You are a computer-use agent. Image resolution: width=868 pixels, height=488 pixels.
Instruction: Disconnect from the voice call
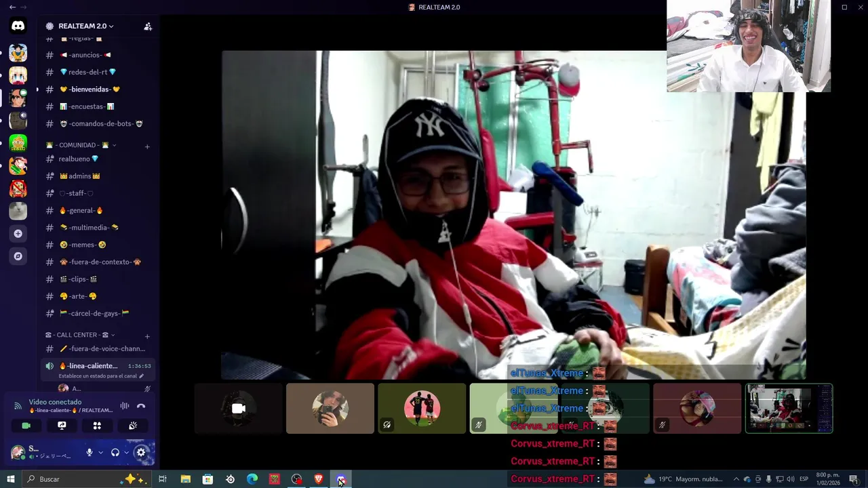[141, 406]
